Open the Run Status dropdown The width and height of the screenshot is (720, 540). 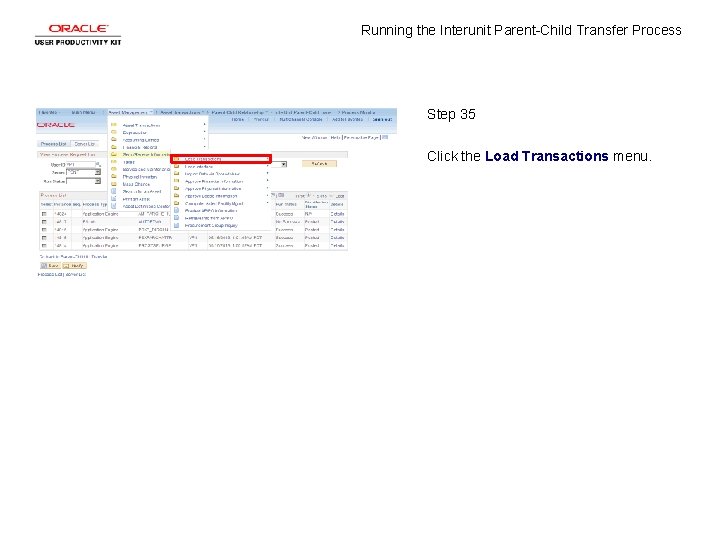pyautogui.click(x=84, y=181)
